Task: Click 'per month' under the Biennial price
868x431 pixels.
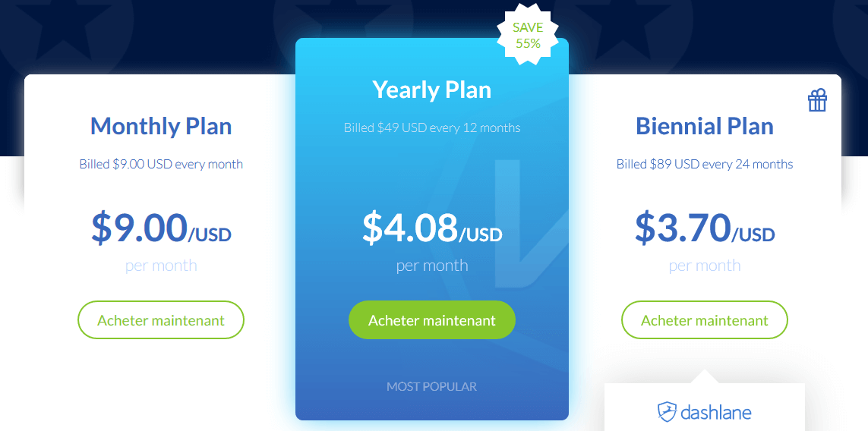Action: tap(704, 266)
